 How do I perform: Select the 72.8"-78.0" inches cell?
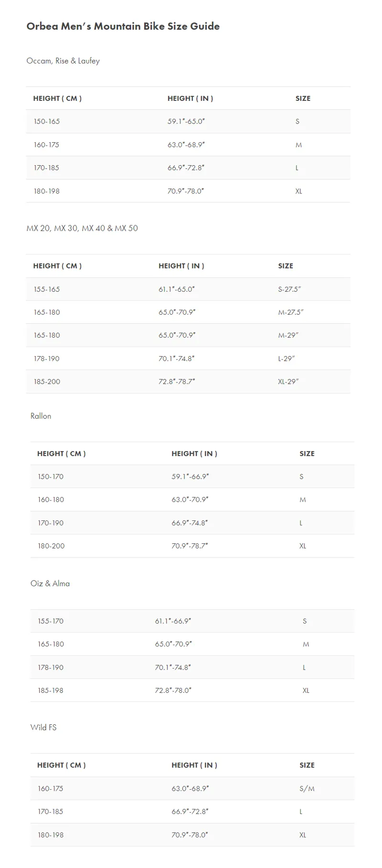[x=173, y=690]
